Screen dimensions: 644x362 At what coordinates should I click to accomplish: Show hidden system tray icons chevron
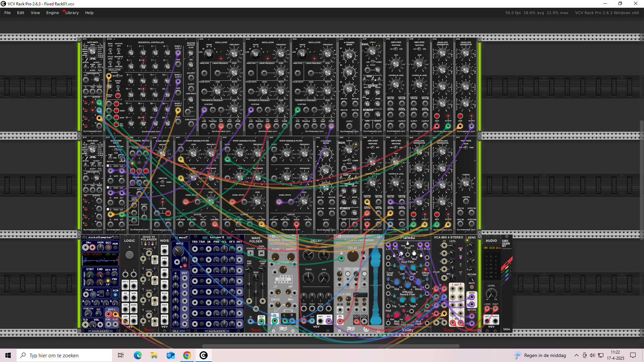(576, 355)
